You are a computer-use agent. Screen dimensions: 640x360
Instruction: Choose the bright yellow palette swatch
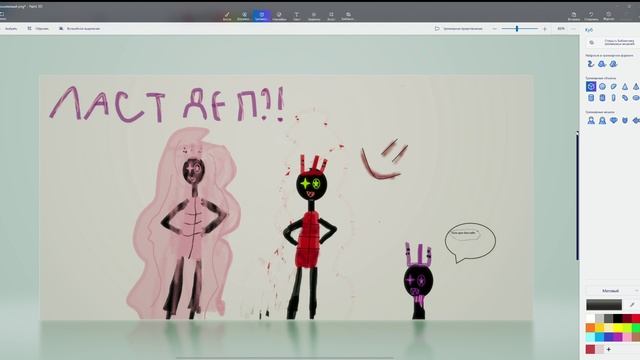(x=618, y=328)
